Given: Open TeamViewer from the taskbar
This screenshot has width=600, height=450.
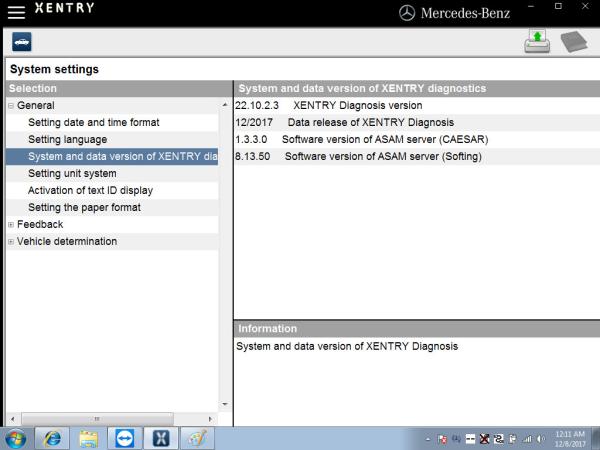Looking at the screenshot, I should (x=125, y=439).
